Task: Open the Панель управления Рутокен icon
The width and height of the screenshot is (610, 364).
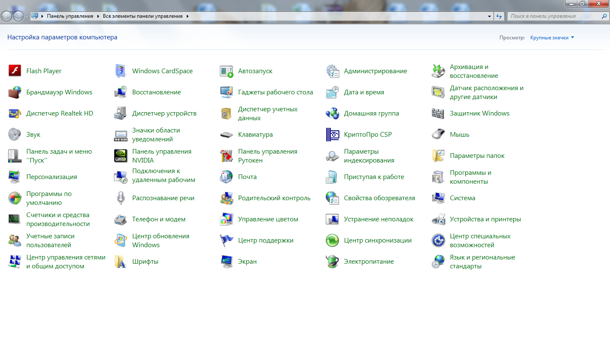Action: click(x=227, y=155)
